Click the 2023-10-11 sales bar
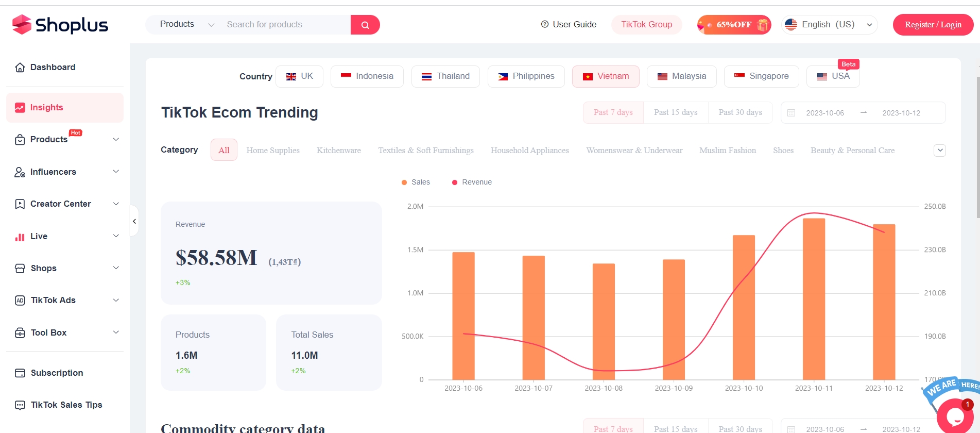Image resolution: width=980 pixels, height=433 pixels. pos(814,299)
